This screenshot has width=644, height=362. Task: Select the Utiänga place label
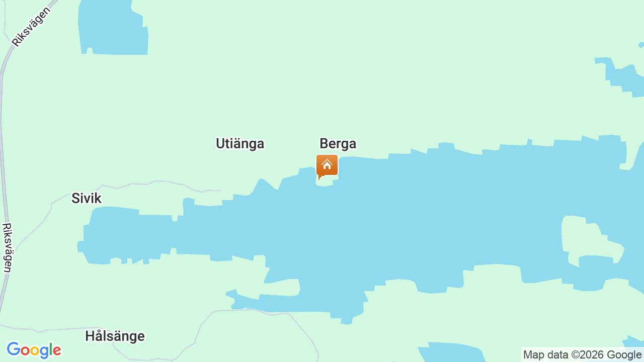tap(240, 144)
